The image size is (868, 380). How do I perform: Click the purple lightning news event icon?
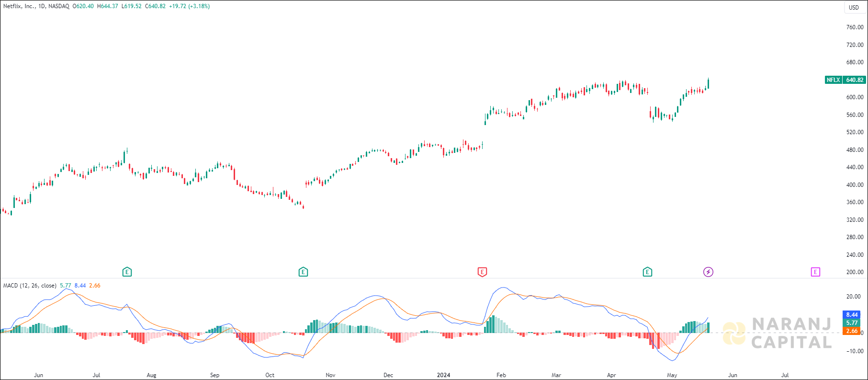[708, 272]
